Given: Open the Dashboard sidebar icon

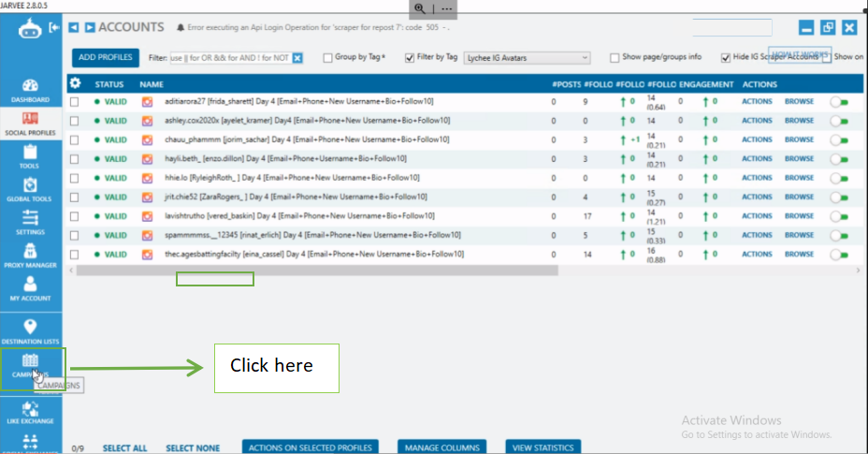Looking at the screenshot, I should [x=30, y=91].
